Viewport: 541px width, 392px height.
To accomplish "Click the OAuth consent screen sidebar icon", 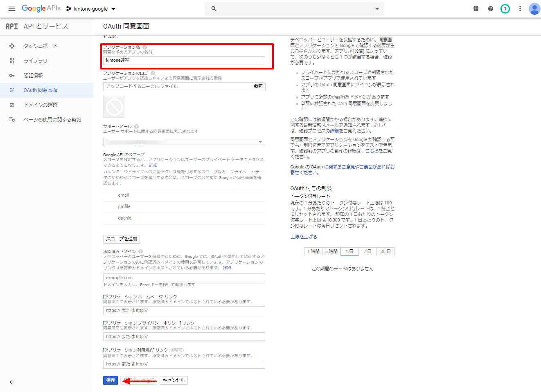I will [x=12, y=90].
